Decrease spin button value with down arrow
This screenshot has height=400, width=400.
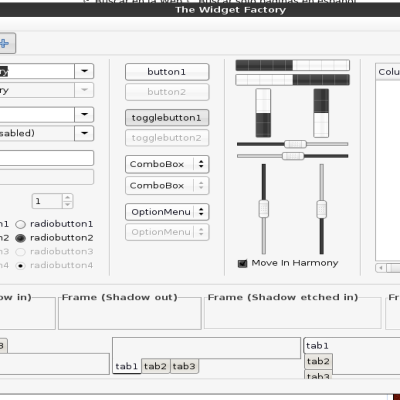[68, 205]
